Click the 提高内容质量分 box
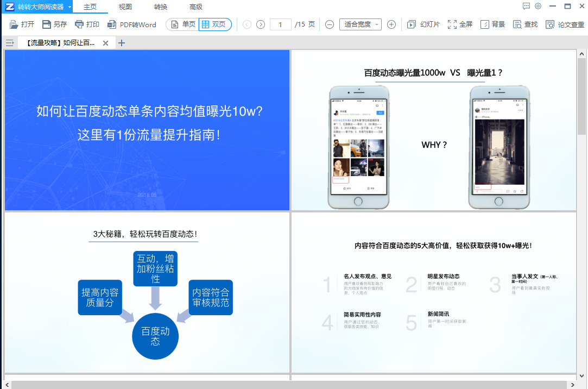 (x=100, y=298)
